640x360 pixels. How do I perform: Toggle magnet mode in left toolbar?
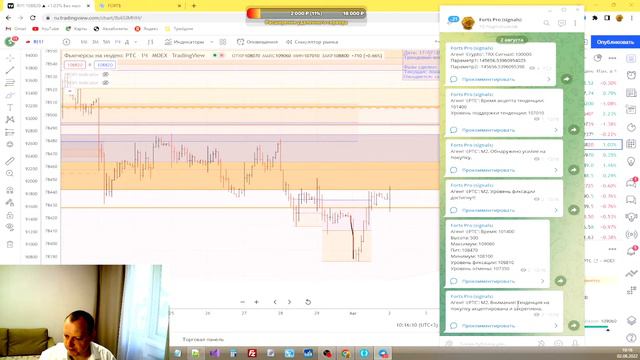10,190
